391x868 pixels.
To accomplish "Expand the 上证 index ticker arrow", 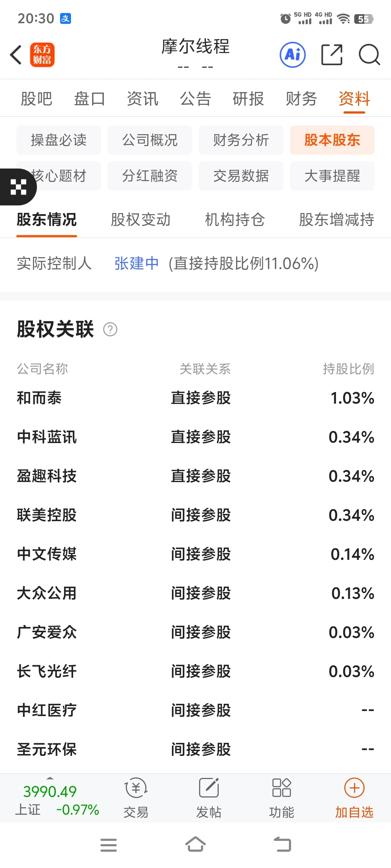I will [50, 778].
